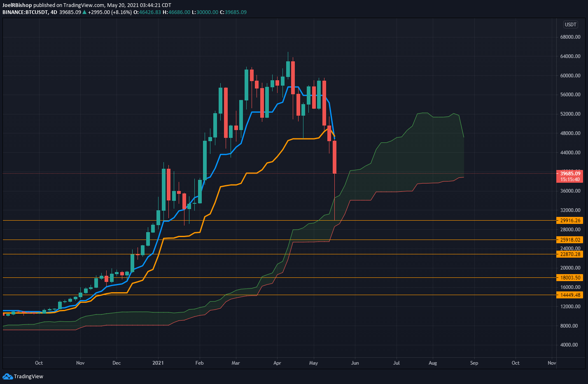Select the 29916.26 price line label

point(570,221)
